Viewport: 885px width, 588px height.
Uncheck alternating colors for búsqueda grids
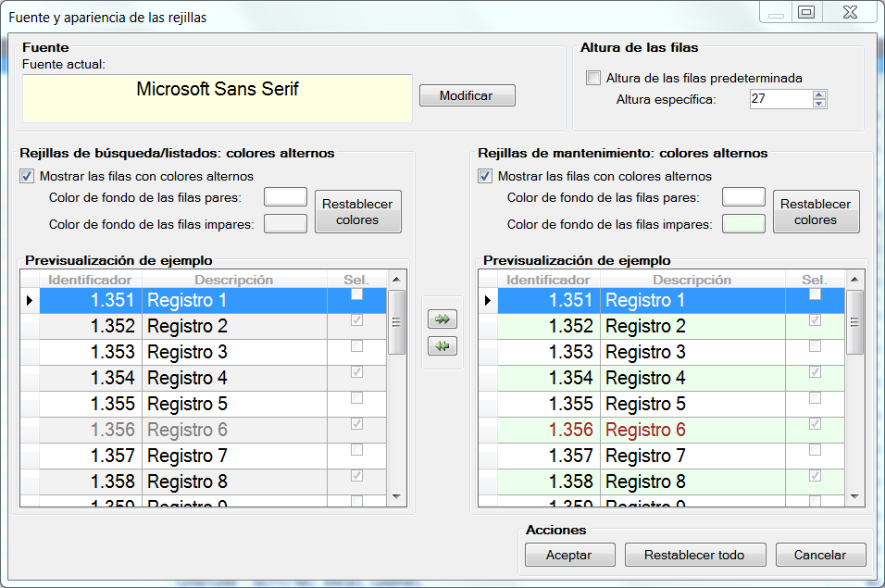click(26, 176)
